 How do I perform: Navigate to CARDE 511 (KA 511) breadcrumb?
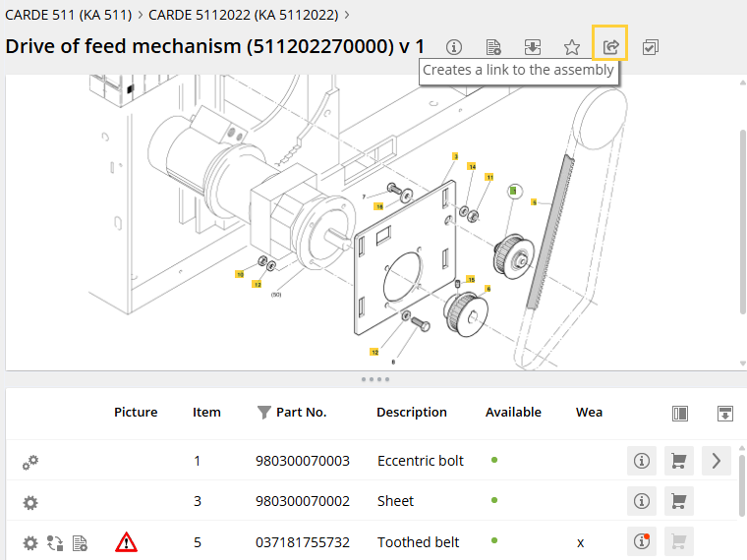tap(68, 15)
